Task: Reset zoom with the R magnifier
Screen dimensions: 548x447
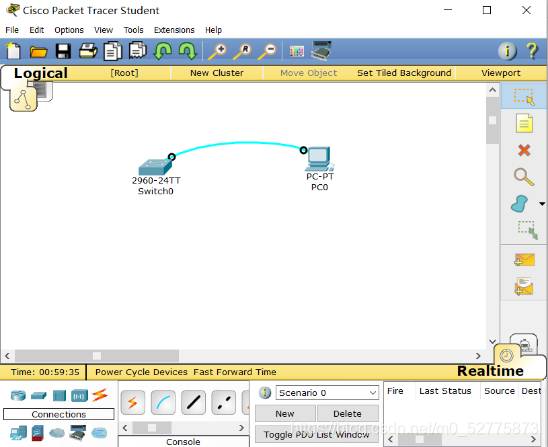Action: [x=242, y=51]
